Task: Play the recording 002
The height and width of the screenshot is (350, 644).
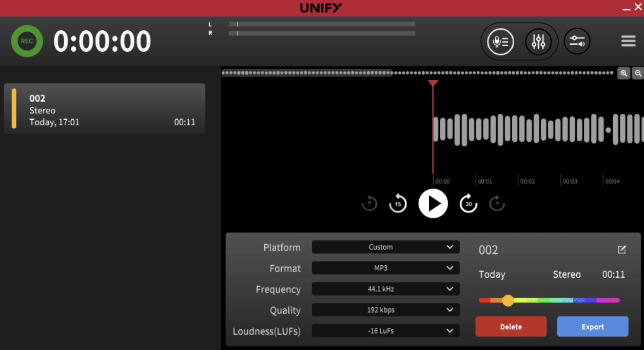Action: (433, 203)
